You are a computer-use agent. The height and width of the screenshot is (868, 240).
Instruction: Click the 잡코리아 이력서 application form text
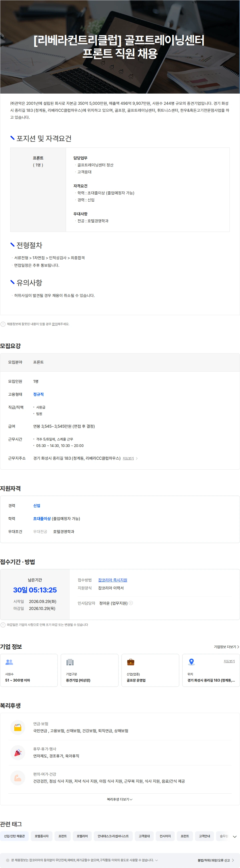pos(111,588)
